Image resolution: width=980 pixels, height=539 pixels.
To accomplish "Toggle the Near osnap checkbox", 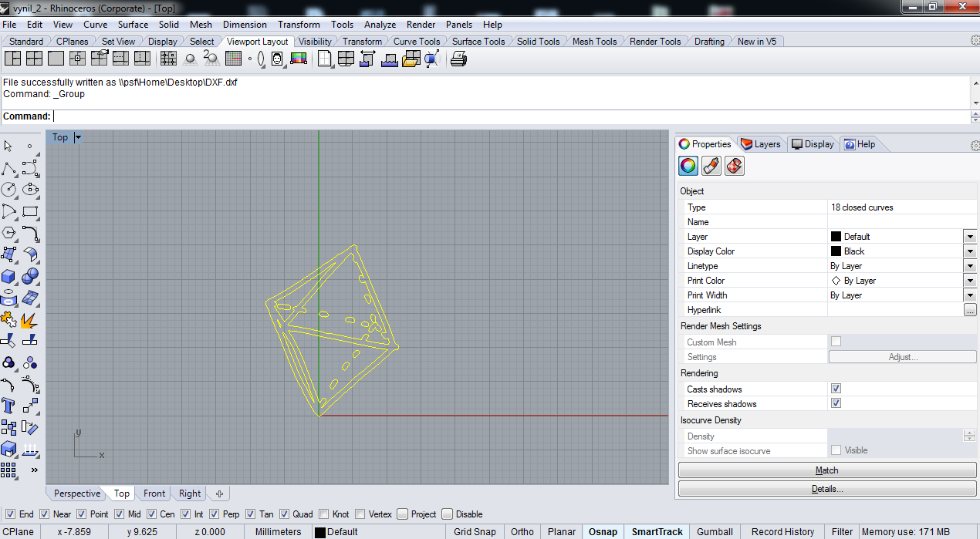I will 45,514.
